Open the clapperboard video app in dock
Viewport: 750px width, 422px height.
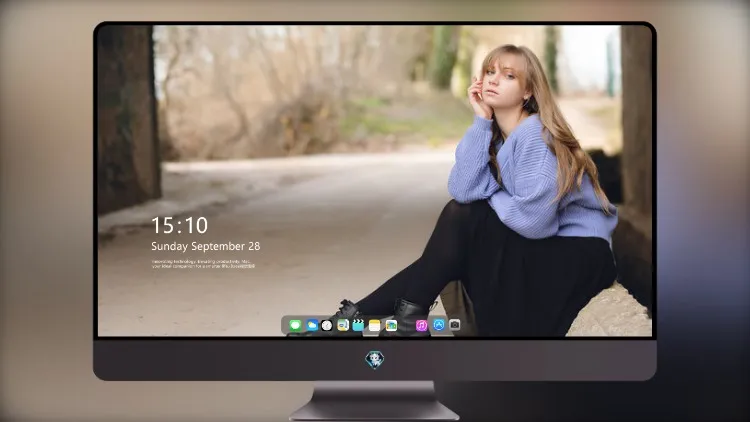358,325
